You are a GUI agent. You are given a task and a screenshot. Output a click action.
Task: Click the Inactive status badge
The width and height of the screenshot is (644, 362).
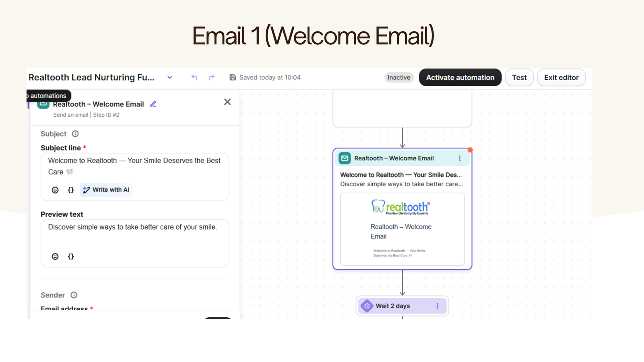(x=399, y=77)
